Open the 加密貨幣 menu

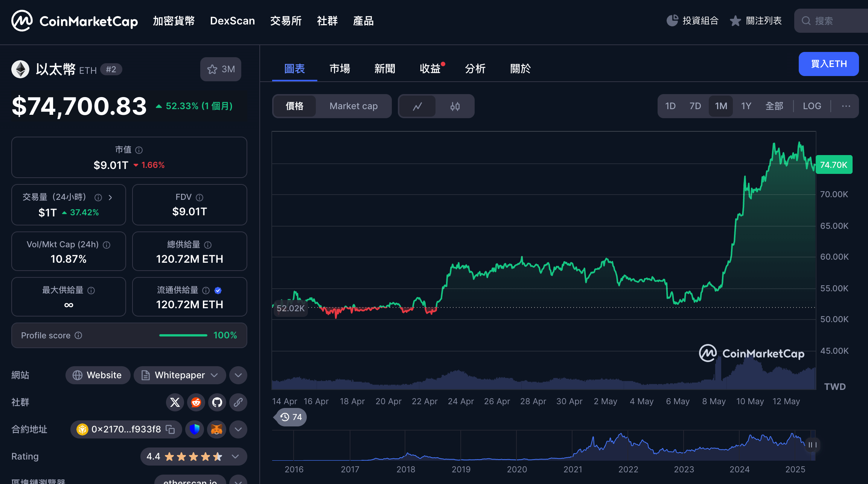point(174,21)
